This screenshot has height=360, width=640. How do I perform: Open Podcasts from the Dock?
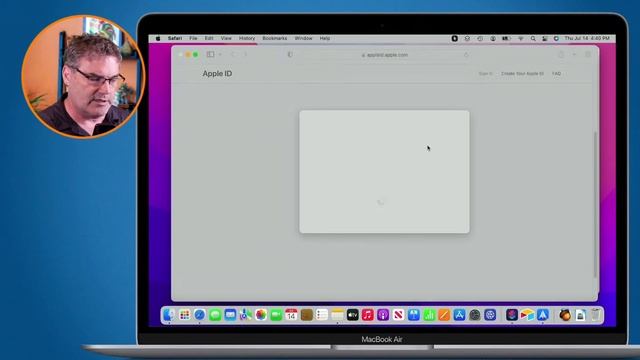point(383,315)
